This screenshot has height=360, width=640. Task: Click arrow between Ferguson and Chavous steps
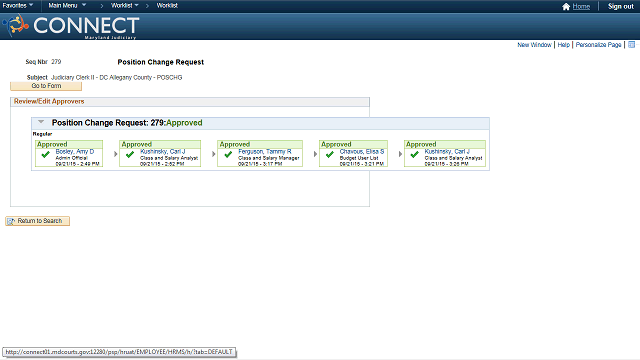(x=315, y=154)
